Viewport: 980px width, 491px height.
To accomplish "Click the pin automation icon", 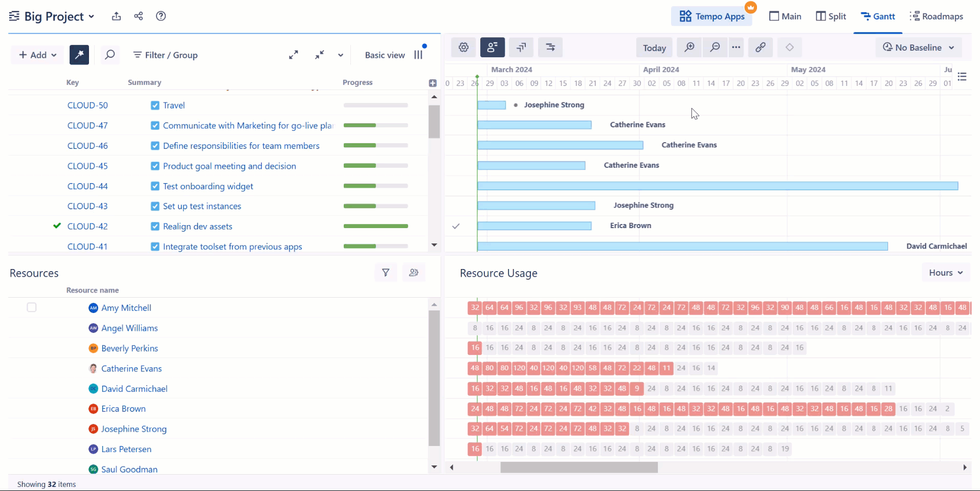I will tap(79, 55).
